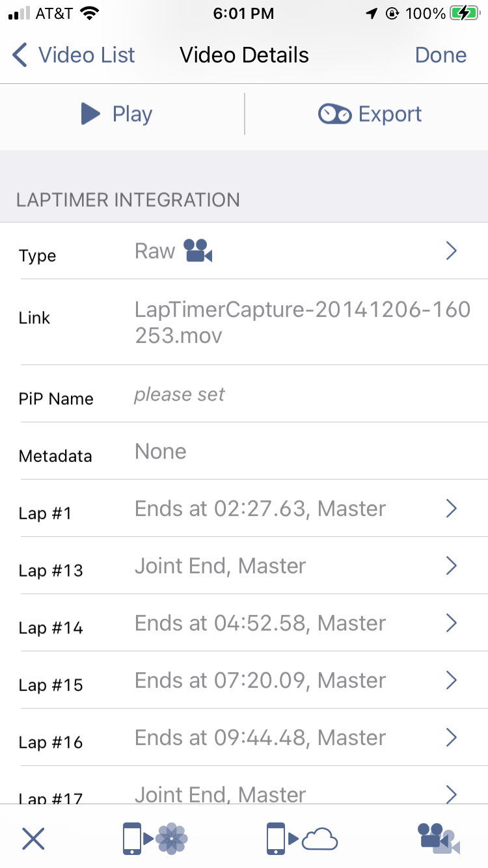Tap the Metadata None row

(x=244, y=452)
